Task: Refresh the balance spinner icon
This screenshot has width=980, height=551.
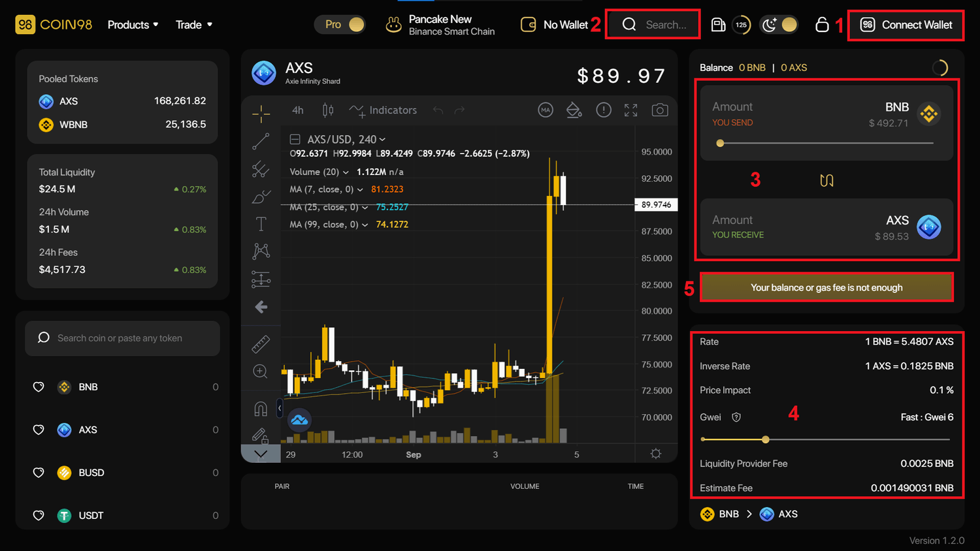Action: click(x=939, y=67)
